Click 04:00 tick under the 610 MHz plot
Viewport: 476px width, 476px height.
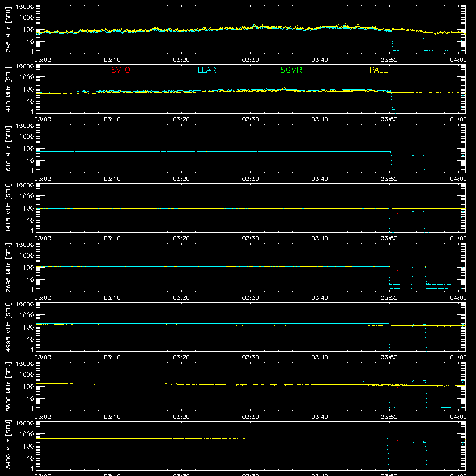pyautogui.click(x=458, y=179)
